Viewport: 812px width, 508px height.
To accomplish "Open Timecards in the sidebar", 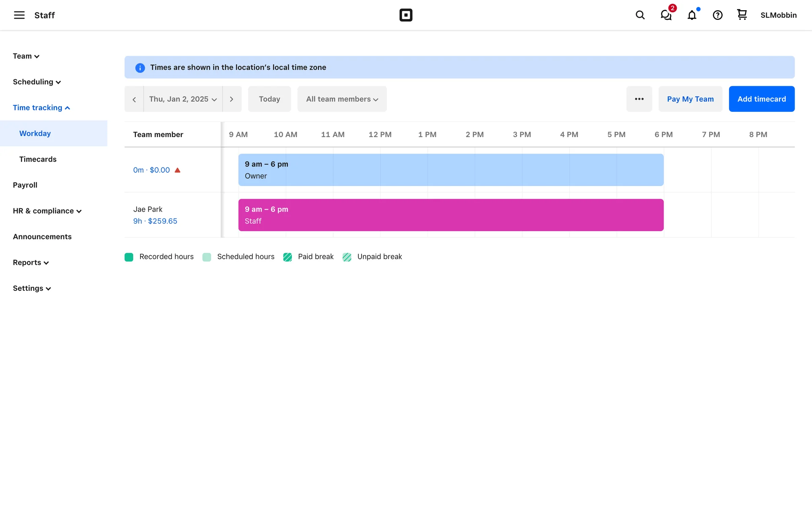I will pos(38,159).
